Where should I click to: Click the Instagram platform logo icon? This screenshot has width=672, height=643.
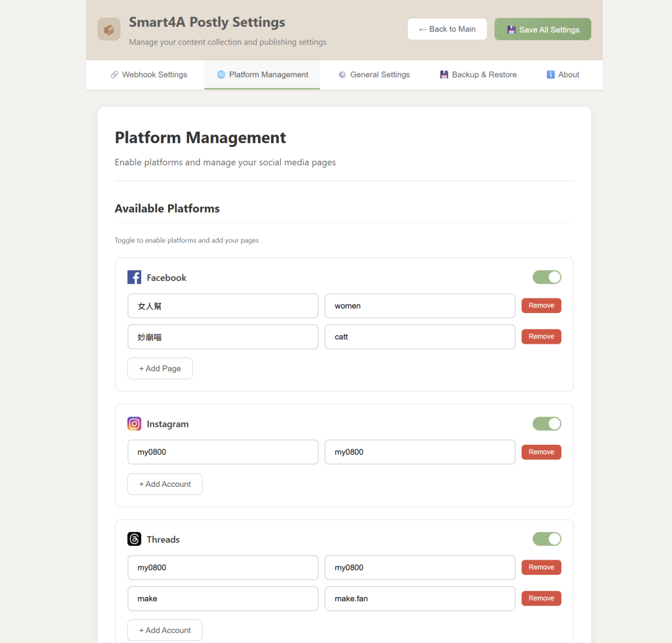(135, 424)
